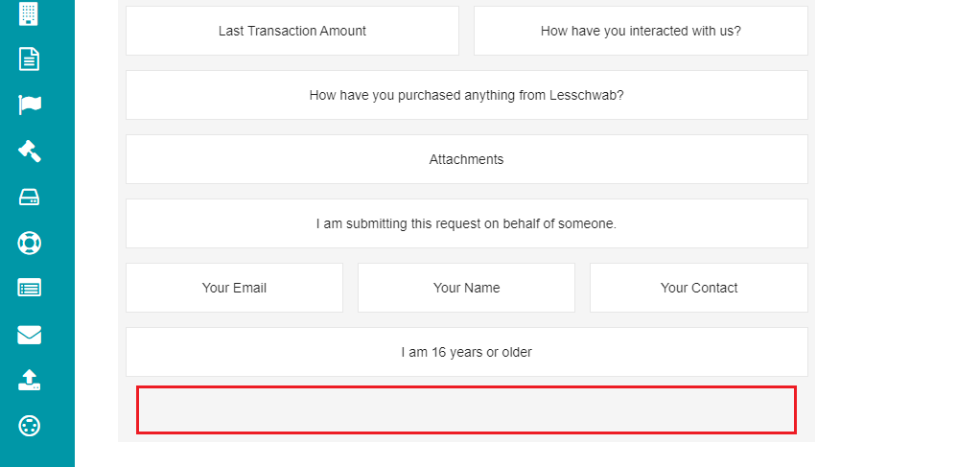The height and width of the screenshot is (467, 980).
Task: Select the list card icon in sidebar
Action: 30,288
